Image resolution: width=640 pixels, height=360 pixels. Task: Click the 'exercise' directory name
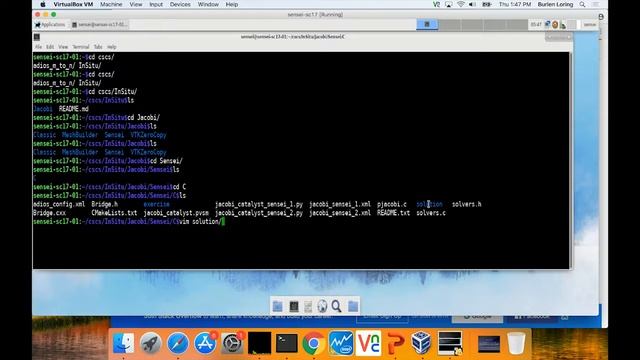[x=156, y=204]
